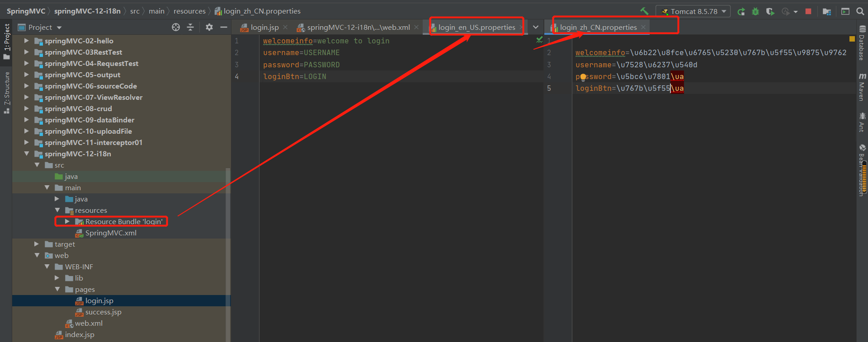Open the Tomcat 8.5.78 run configuration dropdown
Viewport: 868px width, 342px height.
693,11
